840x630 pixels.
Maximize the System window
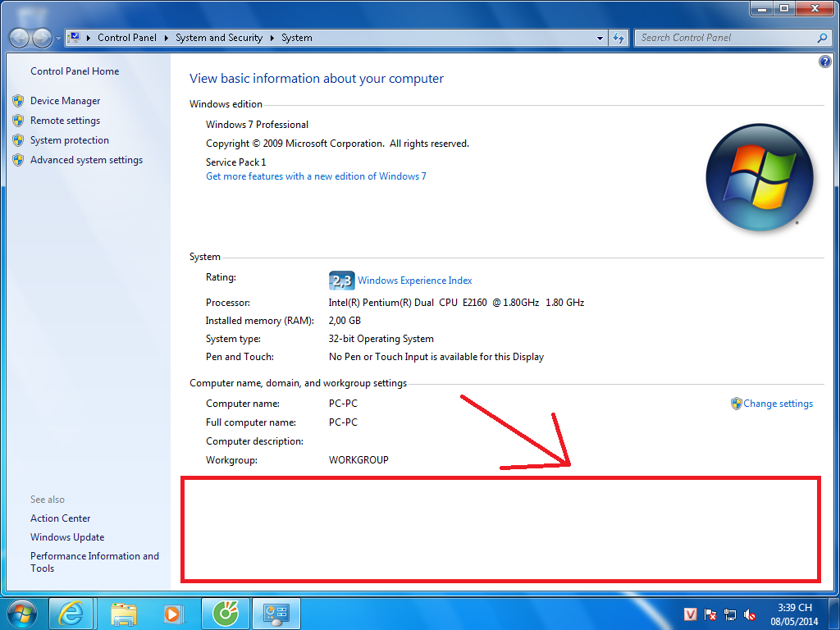pyautogui.click(x=783, y=9)
